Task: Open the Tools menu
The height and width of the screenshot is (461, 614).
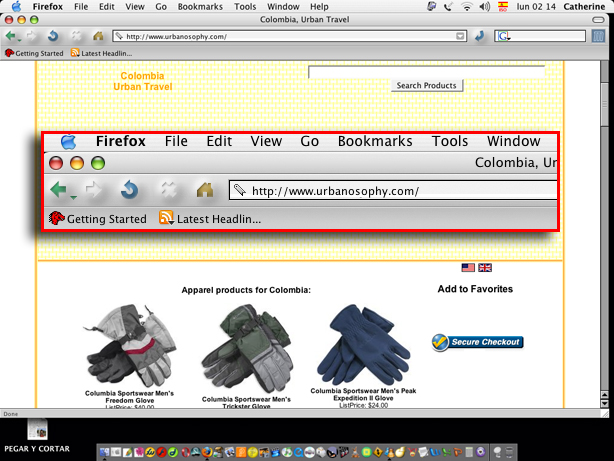Action: coord(245,6)
